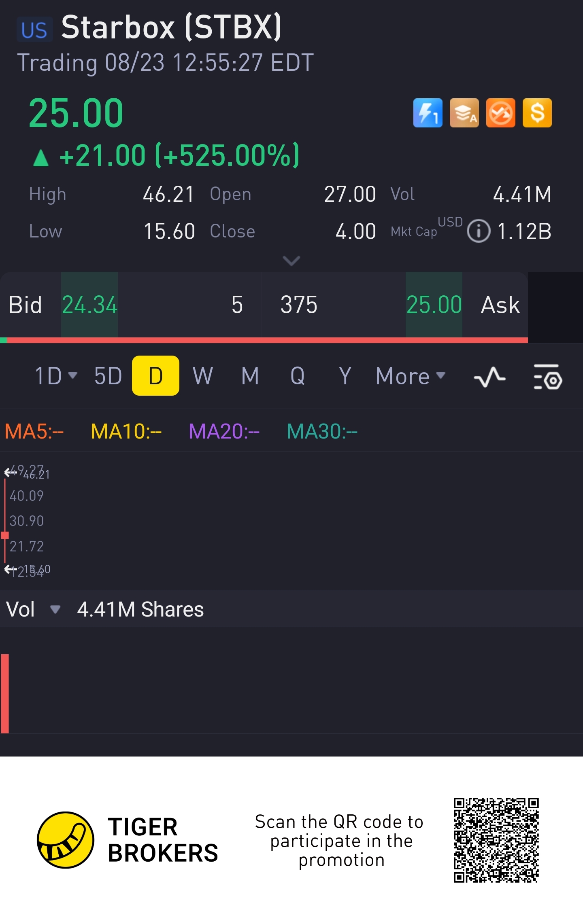Expand more quote details chevron
The height and width of the screenshot is (924, 583).
[291, 261]
